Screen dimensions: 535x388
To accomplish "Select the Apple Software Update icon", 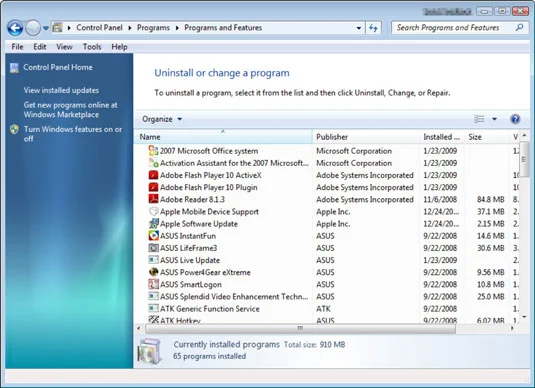I will [154, 224].
